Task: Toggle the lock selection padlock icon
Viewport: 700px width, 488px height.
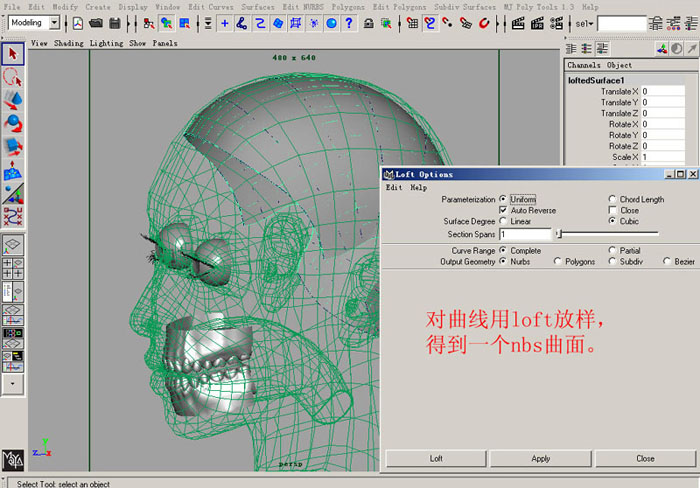Action: pos(368,23)
